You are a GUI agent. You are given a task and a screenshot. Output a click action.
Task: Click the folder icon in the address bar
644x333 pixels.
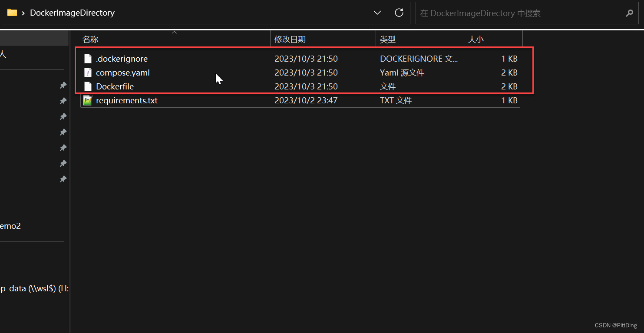click(12, 13)
